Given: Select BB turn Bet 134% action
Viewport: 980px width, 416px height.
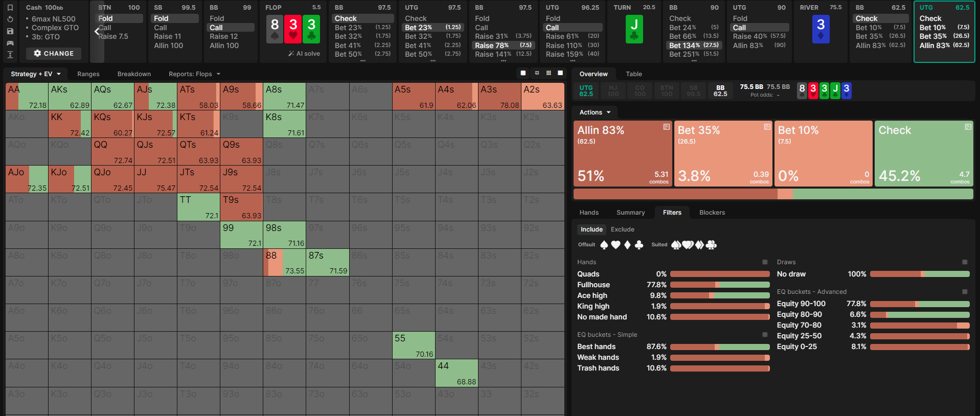Looking at the screenshot, I should coord(694,45).
